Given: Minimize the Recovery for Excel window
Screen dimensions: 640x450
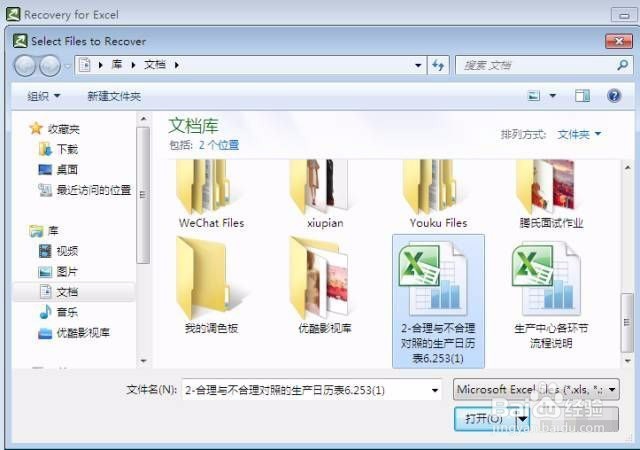Looking at the screenshot, I should tap(624, 15).
